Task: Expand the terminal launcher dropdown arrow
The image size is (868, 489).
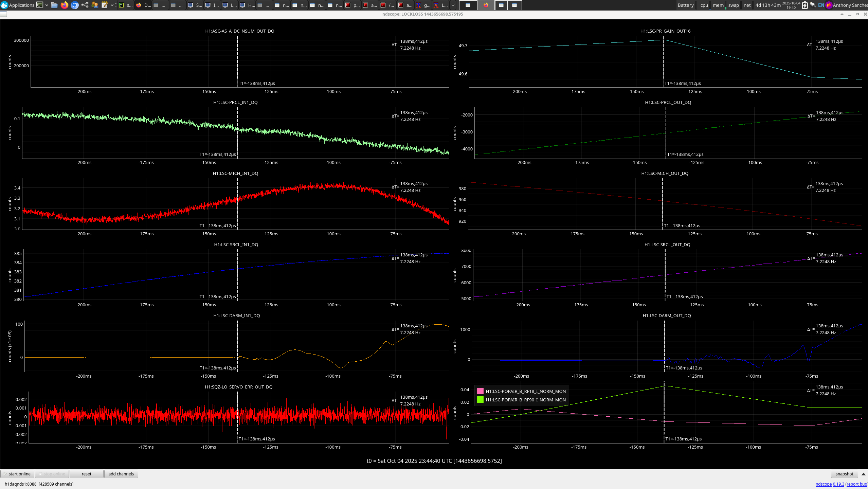Action: [47, 5]
